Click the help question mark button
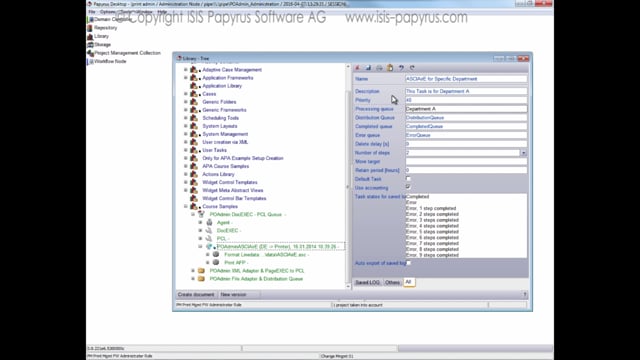The width and height of the screenshot is (640, 360). [525, 294]
